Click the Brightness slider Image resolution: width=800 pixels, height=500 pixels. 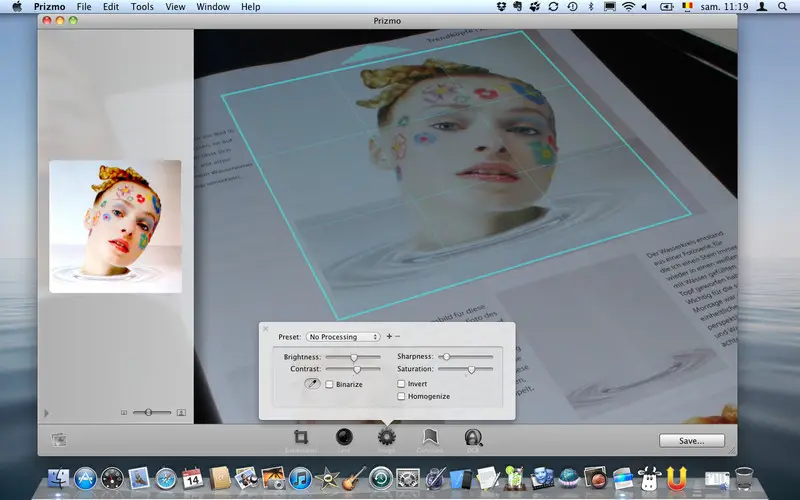pyautogui.click(x=353, y=357)
